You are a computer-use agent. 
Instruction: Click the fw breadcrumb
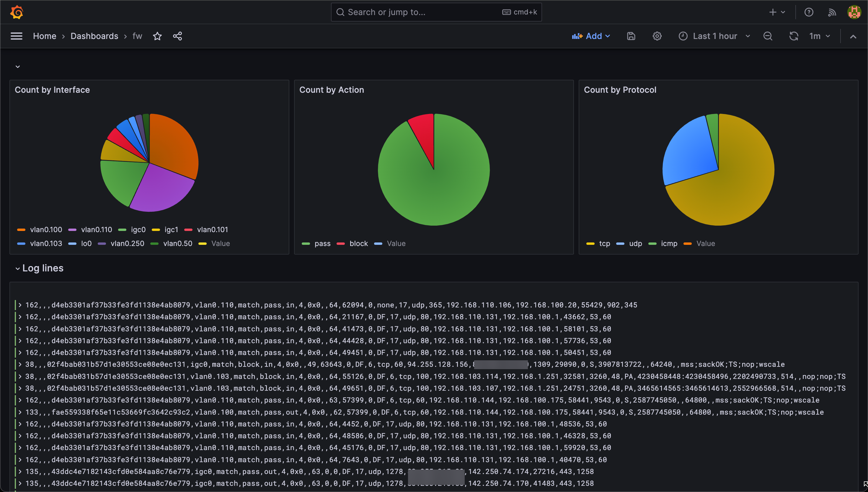point(137,36)
